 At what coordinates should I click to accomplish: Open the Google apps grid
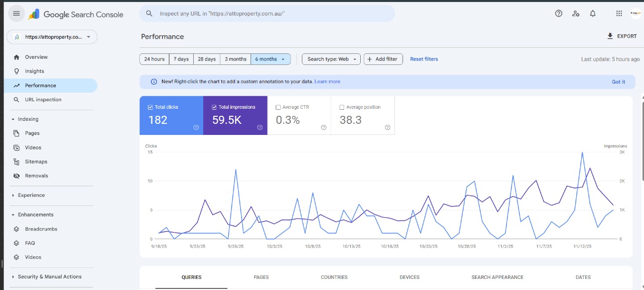(x=619, y=14)
